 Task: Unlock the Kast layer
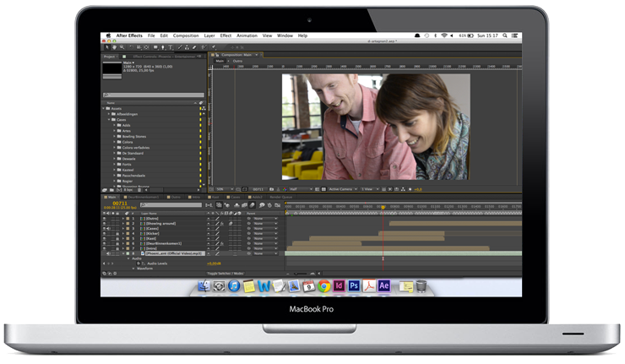click(117, 238)
